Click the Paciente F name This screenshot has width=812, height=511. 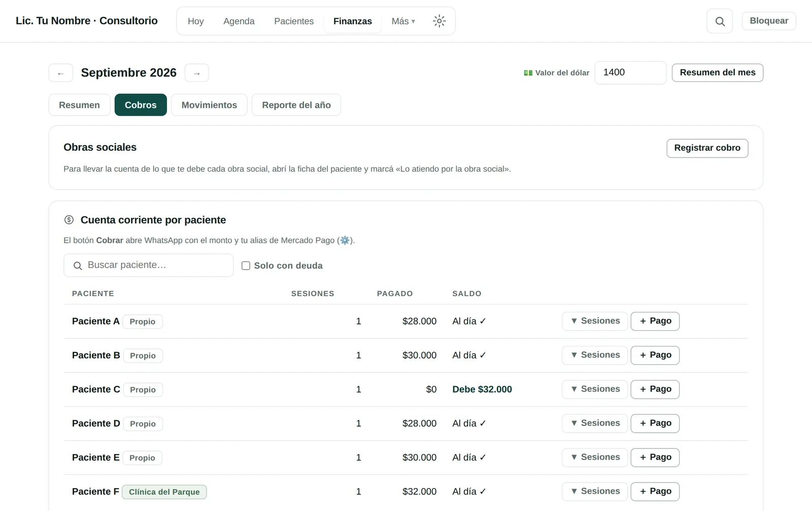[95, 491]
